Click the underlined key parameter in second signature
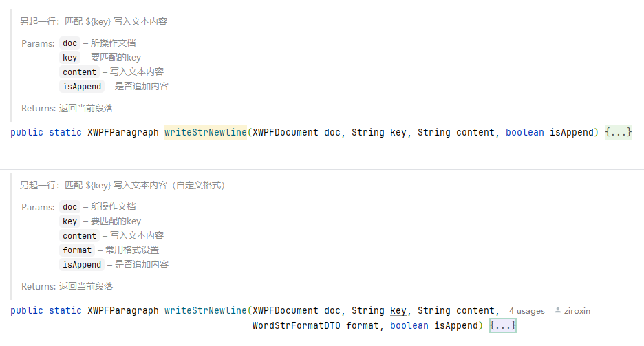Viewport: 644px width, 346px height. 398,310
